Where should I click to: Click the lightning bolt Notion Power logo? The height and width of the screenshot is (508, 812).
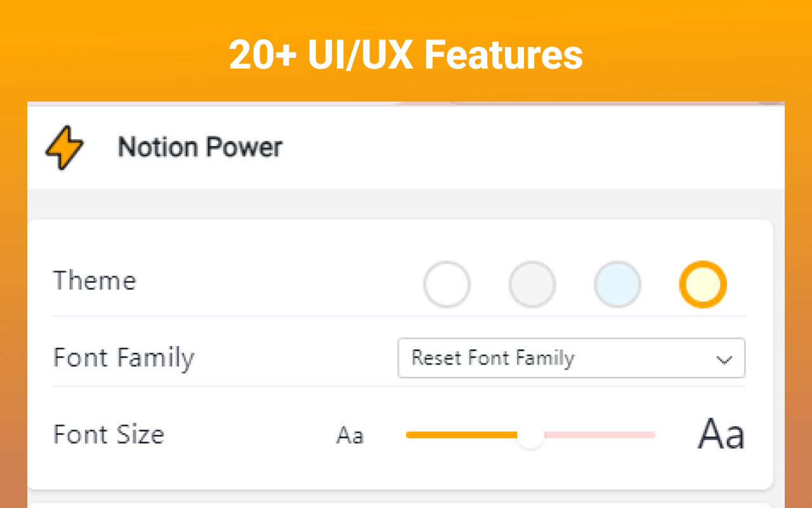tap(63, 147)
